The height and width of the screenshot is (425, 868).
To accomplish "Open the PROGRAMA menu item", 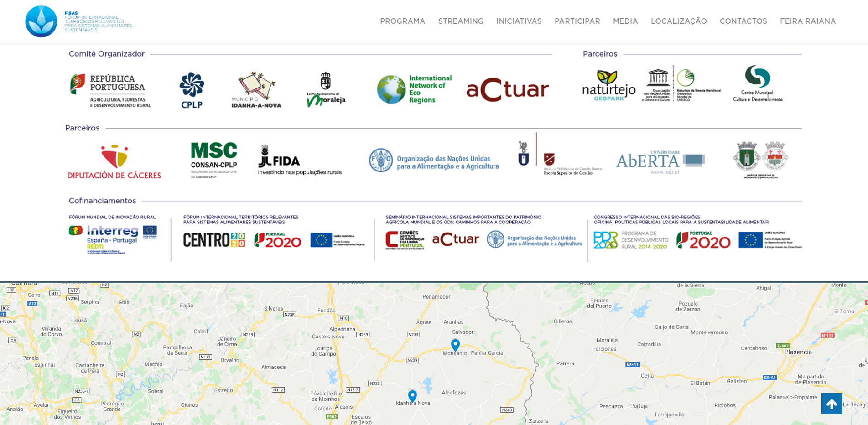I will (x=402, y=21).
